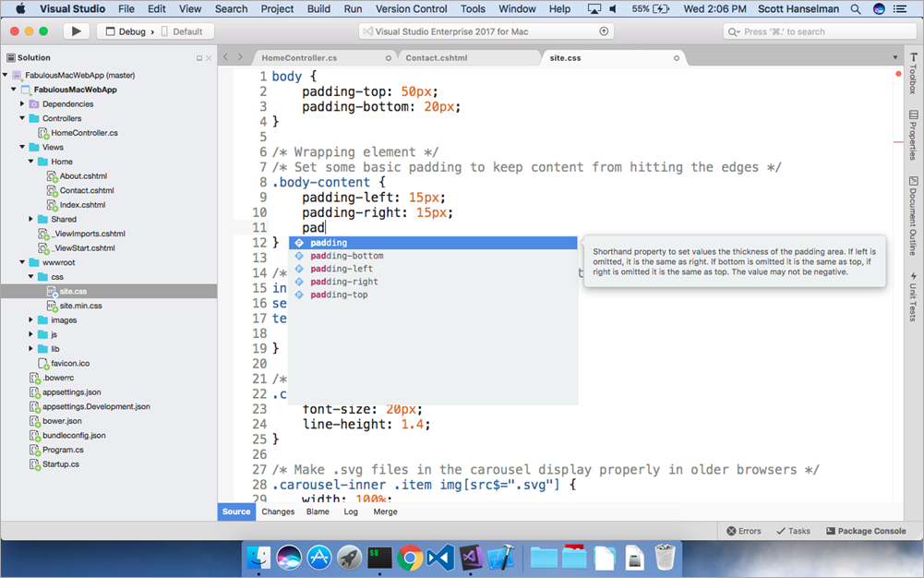Switch to Log view tab
The height and width of the screenshot is (578, 924).
pyautogui.click(x=351, y=512)
